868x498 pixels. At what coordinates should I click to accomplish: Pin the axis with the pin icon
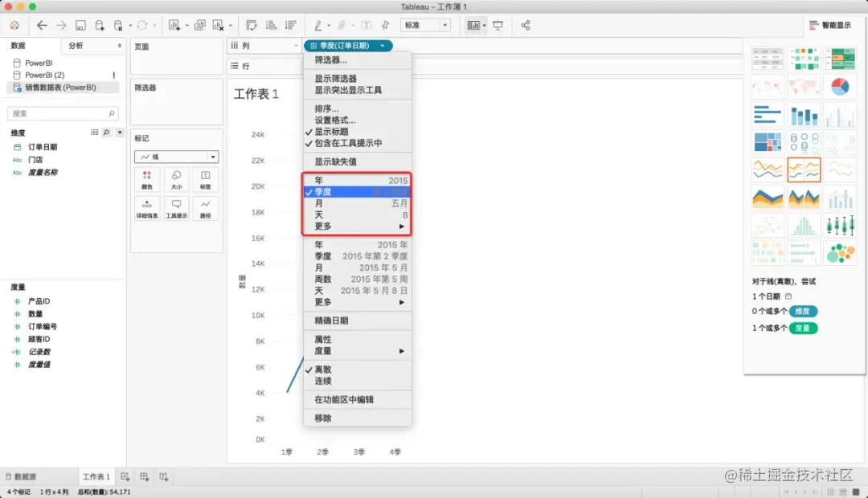[x=386, y=25]
